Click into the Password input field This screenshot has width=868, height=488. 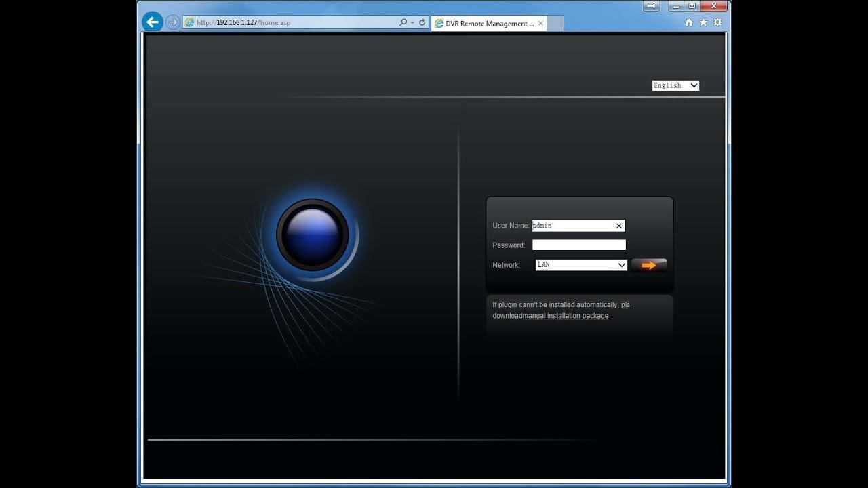tap(579, 245)
